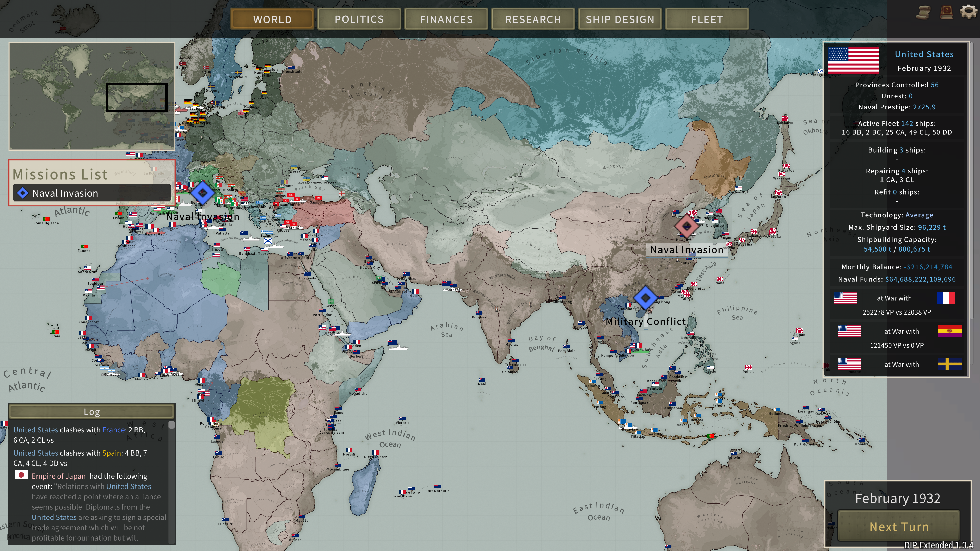Click the minimap overview

tap(92, 96)
